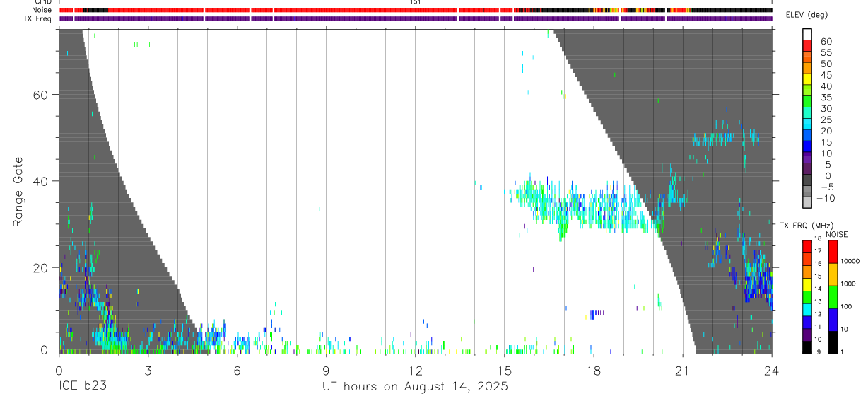Click the '24' tick on the UT hours axis
The height and width of the screenshot is (401, 868).
click(771, 370)
